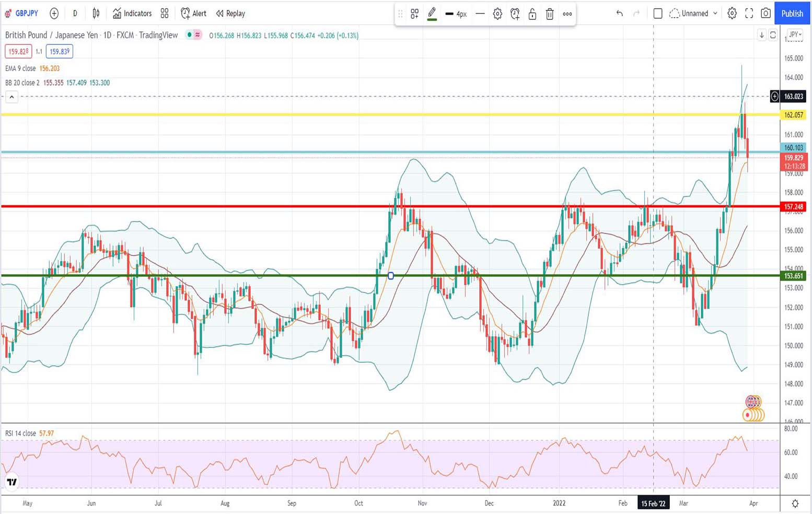Add symbol to compare with plus icon
The width and height of the screenshot is (812, 514).
(x=54, y=14)
